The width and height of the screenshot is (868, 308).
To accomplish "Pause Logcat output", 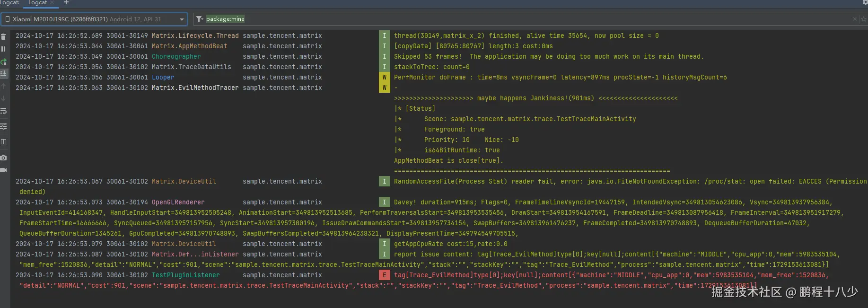I will point(3,49).
